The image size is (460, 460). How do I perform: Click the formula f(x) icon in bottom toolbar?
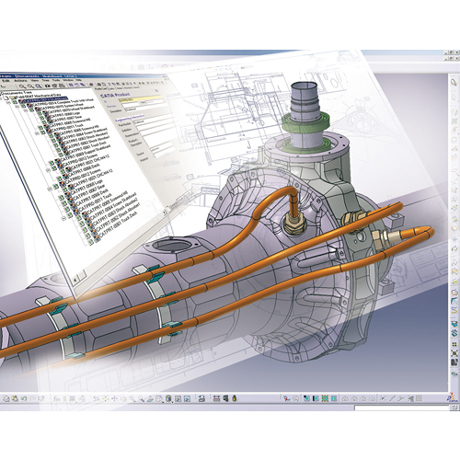point(57,398)
